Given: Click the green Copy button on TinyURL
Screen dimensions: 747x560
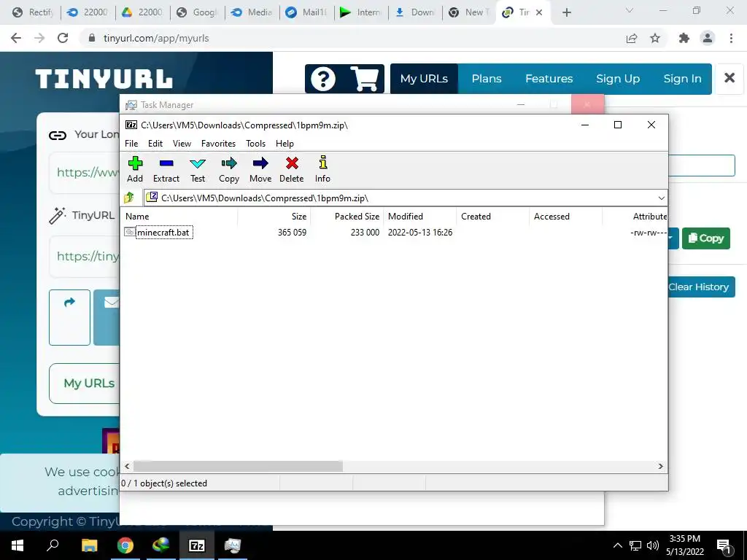Looking at the screenshot, I should [x=706, y=238].
